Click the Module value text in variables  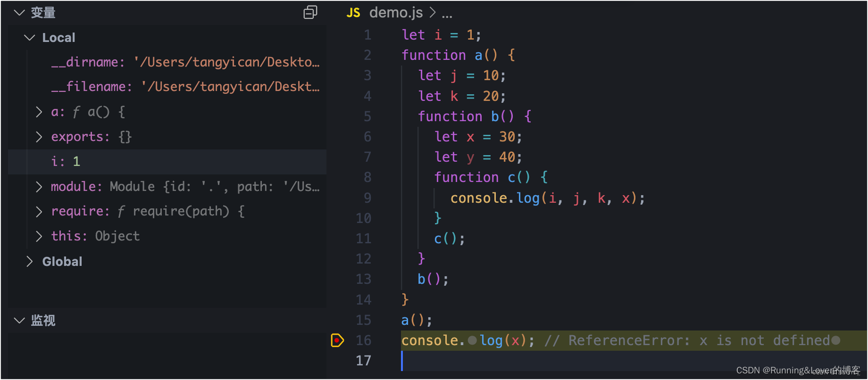point(215,187)
